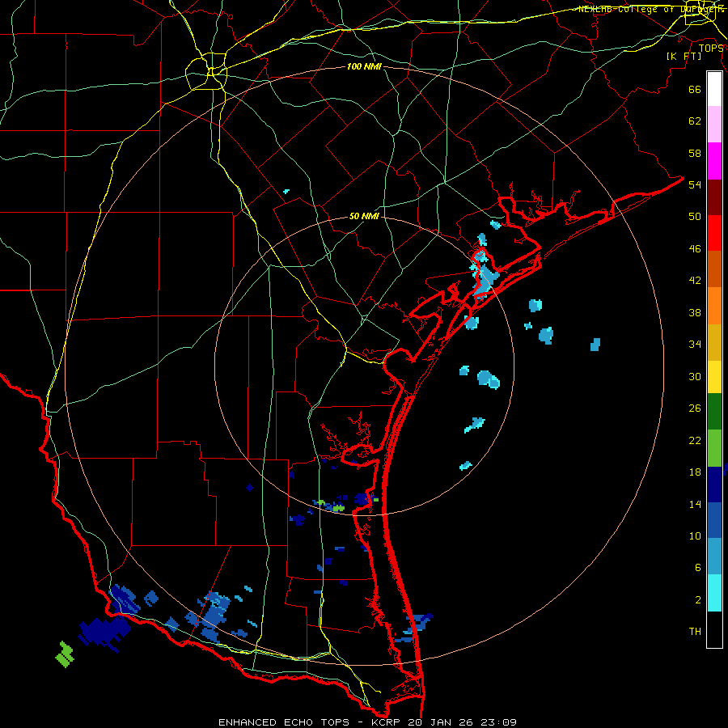Click the '100 NMI' range ring label
Screen dimensions: 728x728
(364, 67)
